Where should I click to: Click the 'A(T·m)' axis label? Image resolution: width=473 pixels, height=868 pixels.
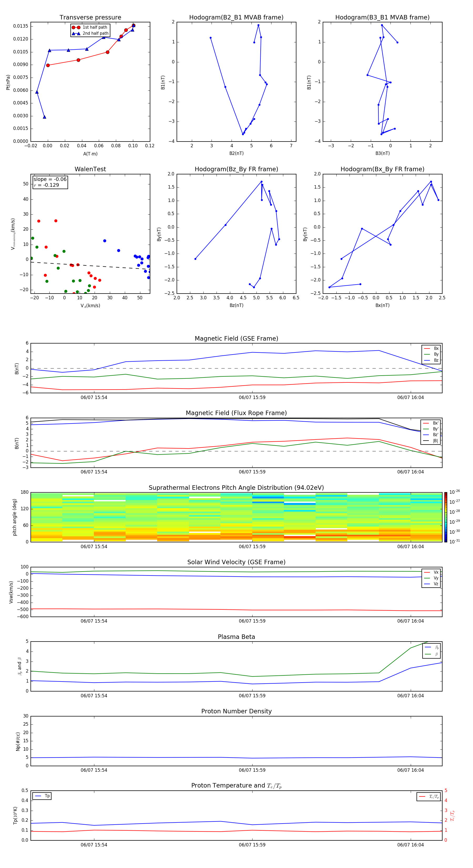(x=90, y=154)
